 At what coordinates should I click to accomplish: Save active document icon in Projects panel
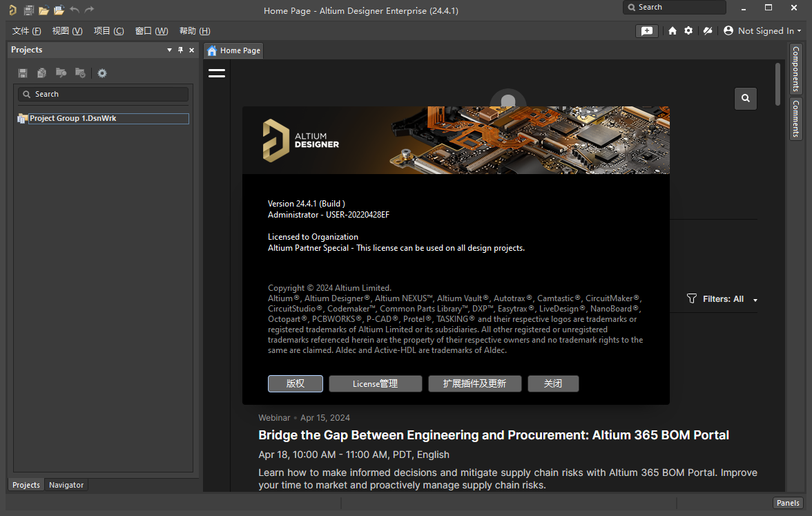click(x=23, y=73)
